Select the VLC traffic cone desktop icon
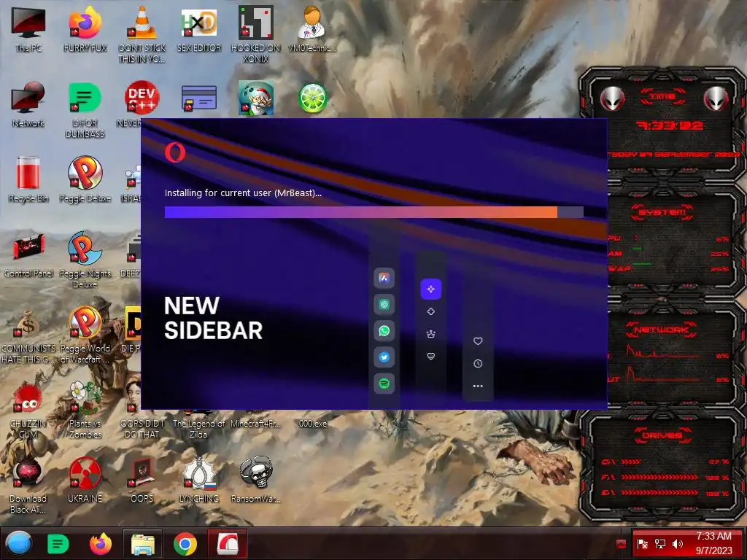 (142, 23)
